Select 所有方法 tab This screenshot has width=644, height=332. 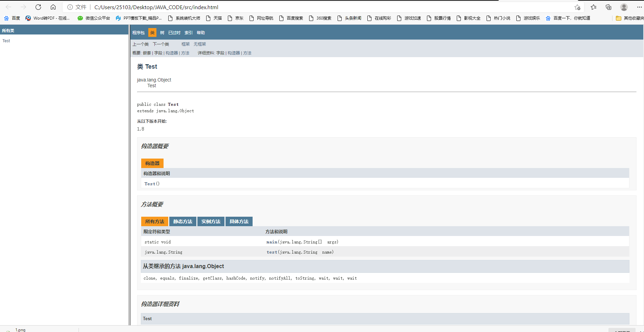point(155,221)
